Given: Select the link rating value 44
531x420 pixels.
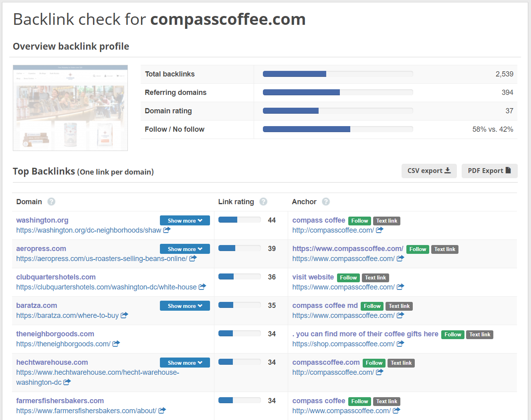Looking at the screenshot, I should tap(272, 220).
